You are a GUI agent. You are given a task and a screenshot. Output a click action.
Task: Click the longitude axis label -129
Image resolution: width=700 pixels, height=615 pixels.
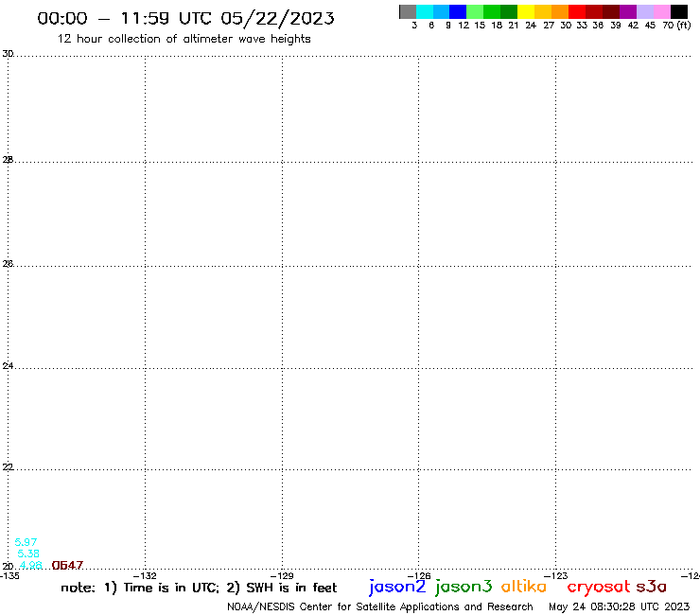tap(282, 575)
